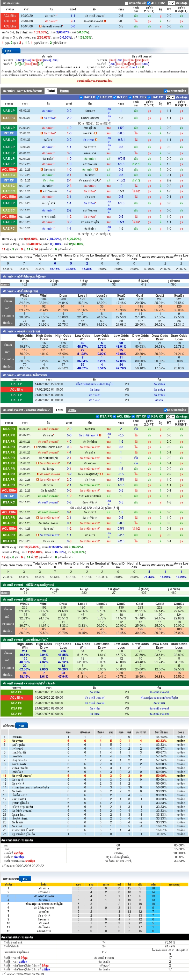
Task: Switch to the Away tab
Action: coord(72,410)
